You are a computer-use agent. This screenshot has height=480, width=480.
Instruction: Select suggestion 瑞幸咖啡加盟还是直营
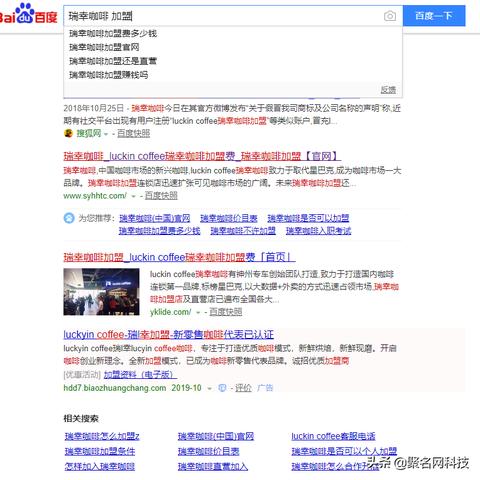[113, 61]
